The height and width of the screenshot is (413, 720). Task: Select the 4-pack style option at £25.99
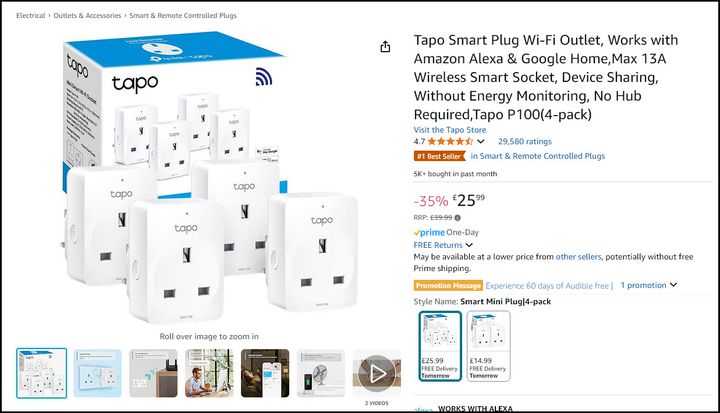(440, 346)
